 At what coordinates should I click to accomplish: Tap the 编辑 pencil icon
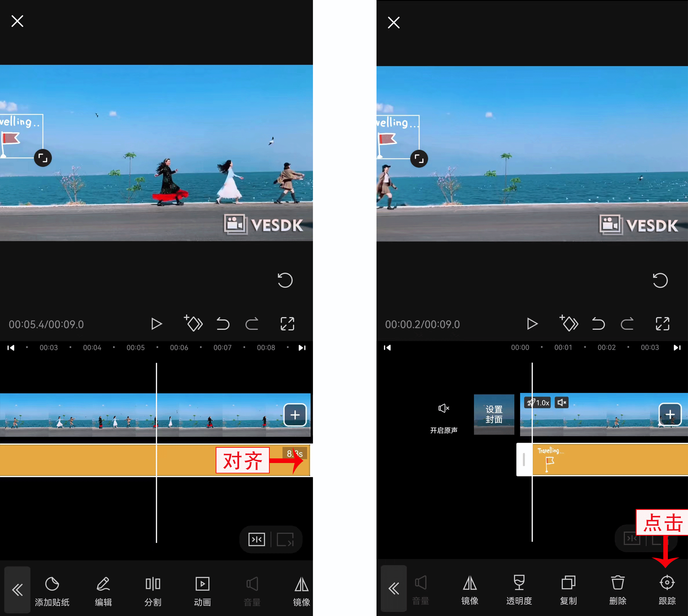point(103,584)
